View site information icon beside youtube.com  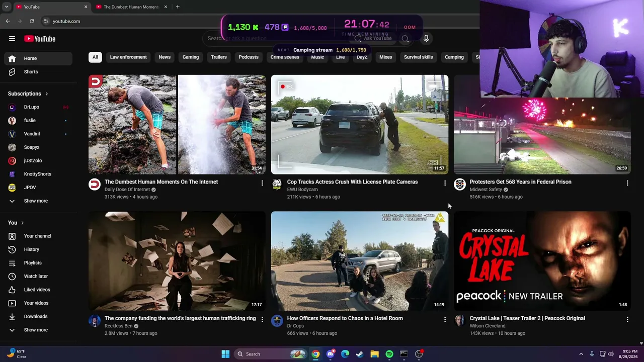click(46, 21)
